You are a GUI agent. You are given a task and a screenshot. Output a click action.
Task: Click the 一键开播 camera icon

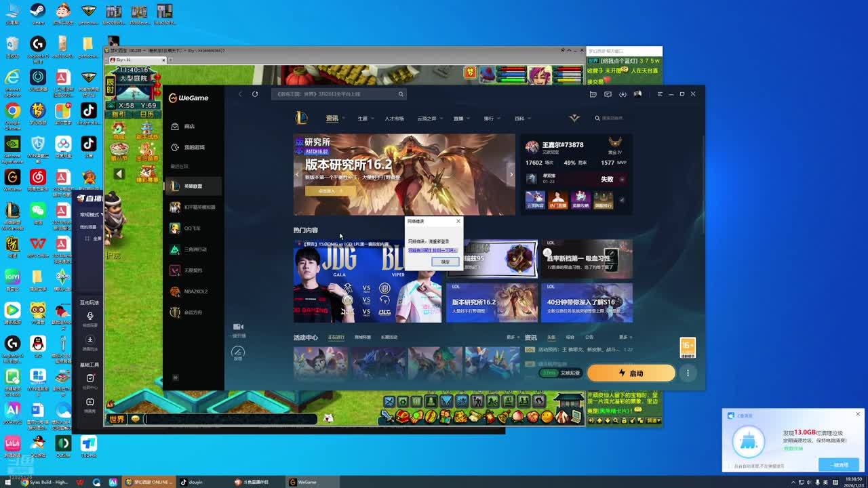click(x=238, y=327)
